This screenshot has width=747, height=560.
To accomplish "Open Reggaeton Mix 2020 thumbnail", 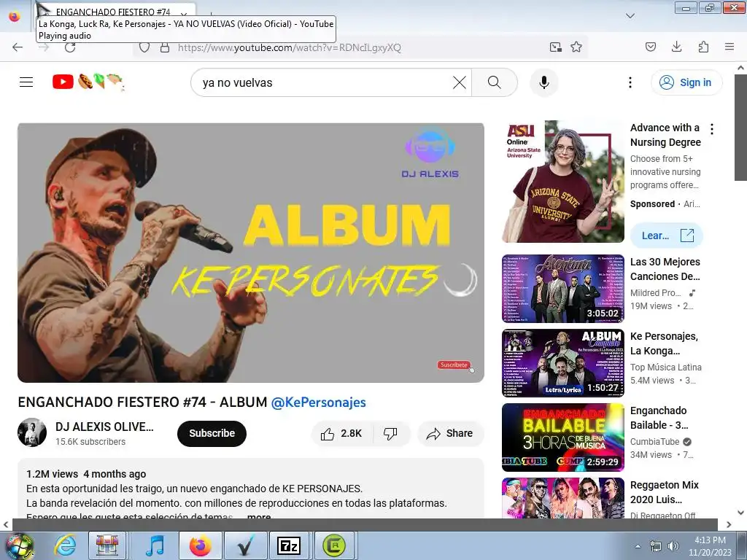I will [563, 497].
